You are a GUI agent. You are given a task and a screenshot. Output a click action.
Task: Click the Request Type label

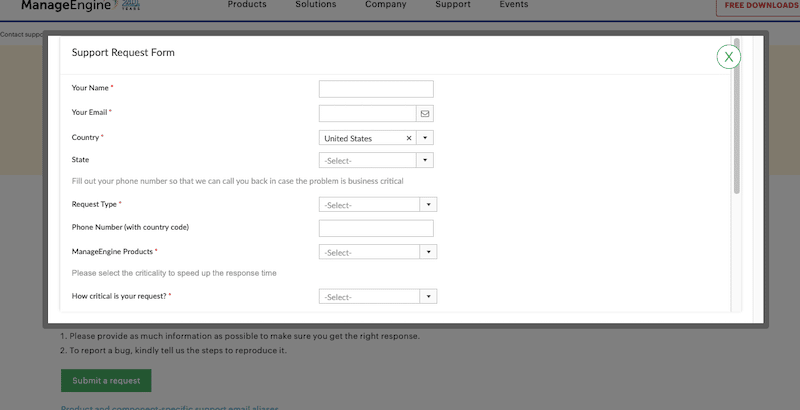point(94,204)
